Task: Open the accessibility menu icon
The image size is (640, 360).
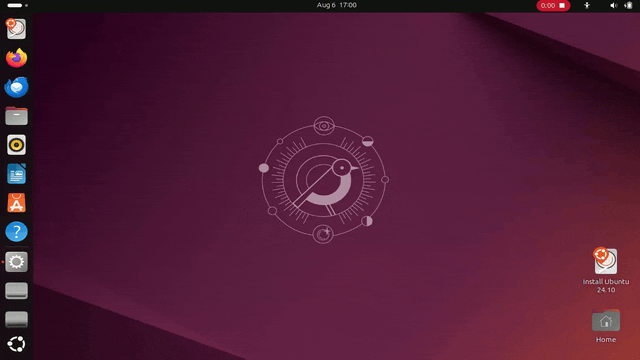Action: point(587,5)
